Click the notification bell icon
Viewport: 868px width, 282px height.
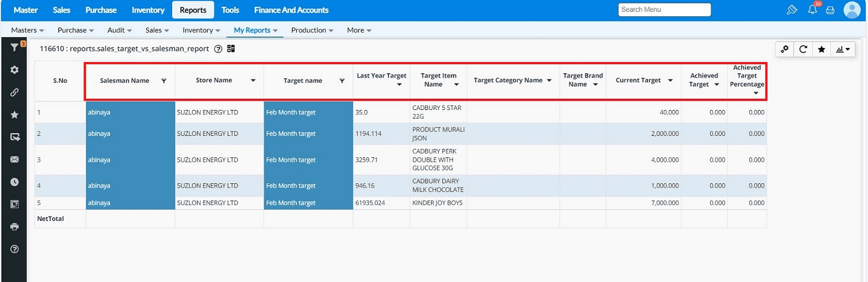click(813, 10)
